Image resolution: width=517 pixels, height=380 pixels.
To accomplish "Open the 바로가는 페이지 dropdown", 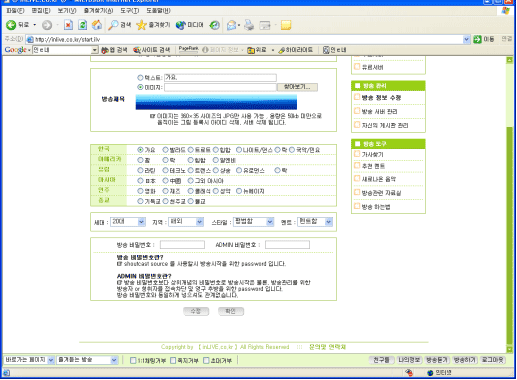I will pyautogui.click(x=29, y=360).
